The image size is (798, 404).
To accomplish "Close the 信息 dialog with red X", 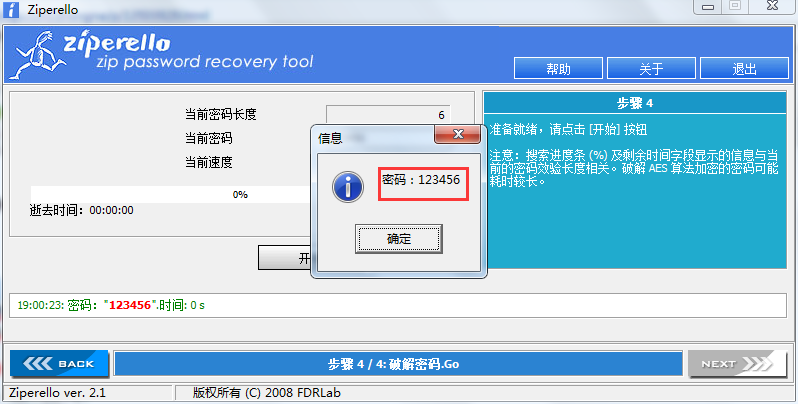I will [x=457, y=134].
